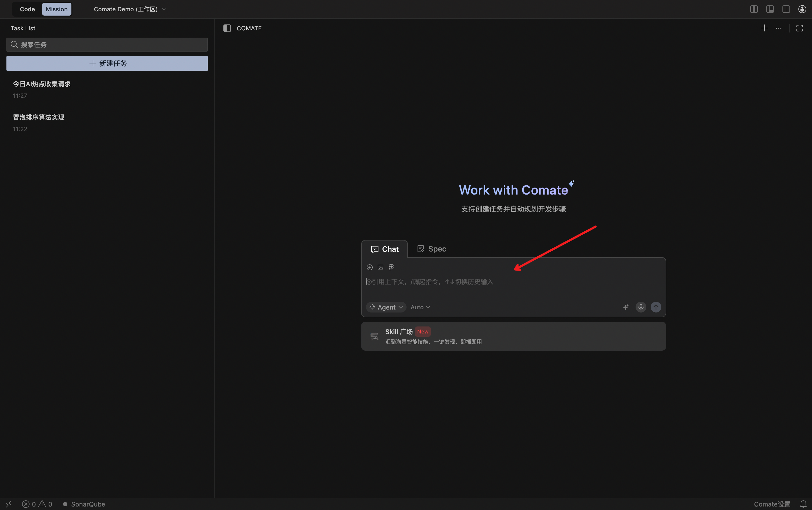Start voice input with the microphone icon
The height and width of the screenshot is (510, 812).
point(641,307)
